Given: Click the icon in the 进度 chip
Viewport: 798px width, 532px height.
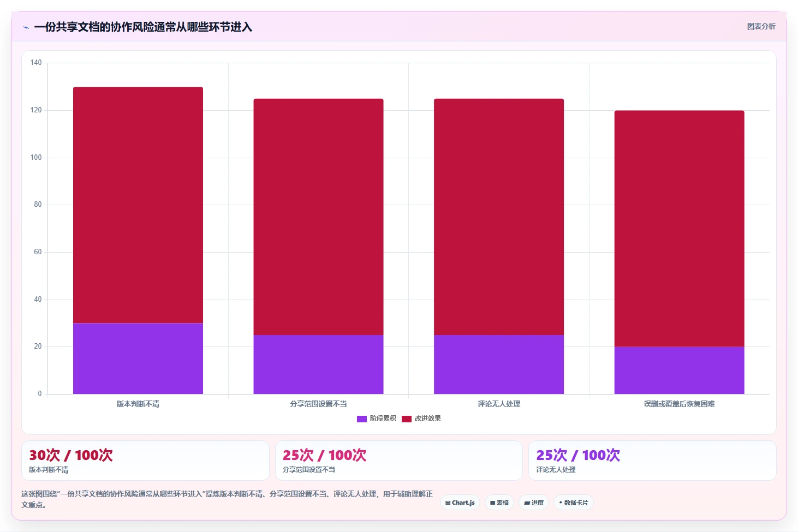Looking at the screenshot, I should pyautogui.click(x=527, y=503).
